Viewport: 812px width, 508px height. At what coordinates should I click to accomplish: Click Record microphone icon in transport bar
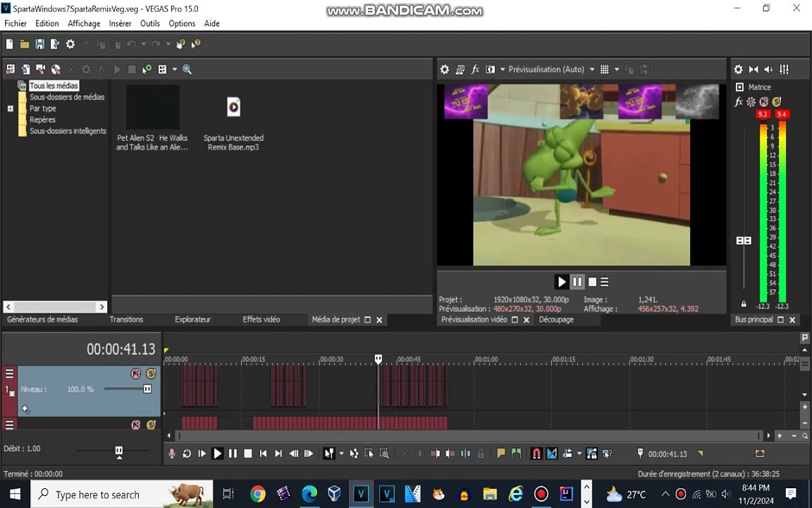tap(172, 454)
